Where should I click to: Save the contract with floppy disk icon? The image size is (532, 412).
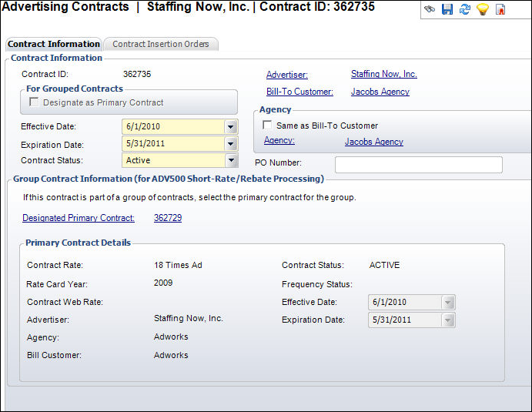coord(447,9)
